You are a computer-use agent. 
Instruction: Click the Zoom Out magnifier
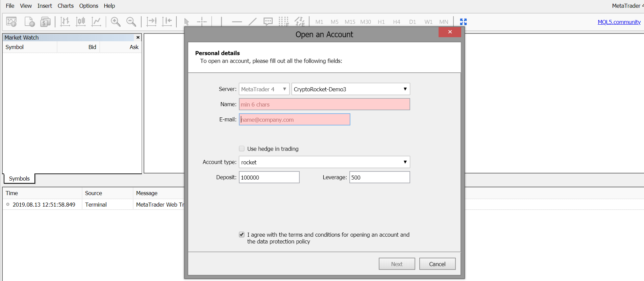(131, 22)
